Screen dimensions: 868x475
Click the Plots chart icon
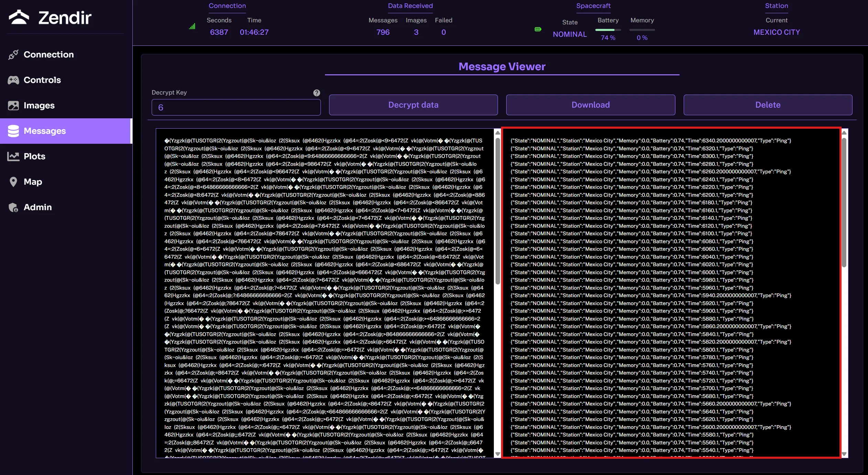13,156
